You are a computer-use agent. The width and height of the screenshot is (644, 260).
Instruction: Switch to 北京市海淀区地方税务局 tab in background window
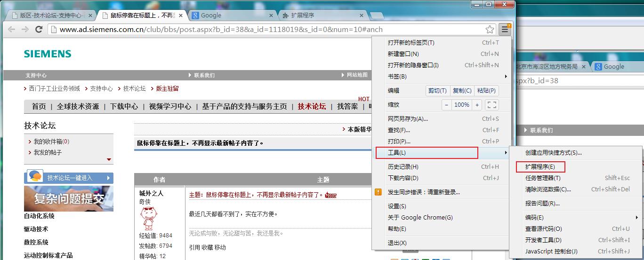tap(551, 66)
